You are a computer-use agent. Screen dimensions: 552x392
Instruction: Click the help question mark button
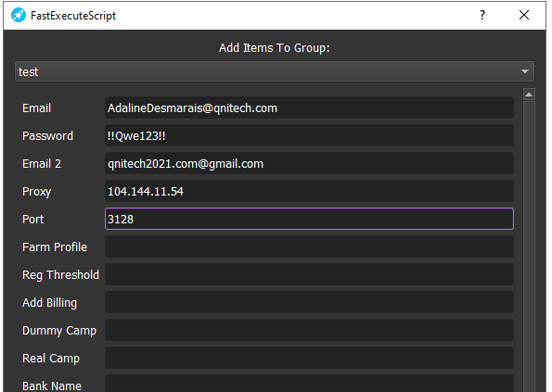[x=482, y=15]
